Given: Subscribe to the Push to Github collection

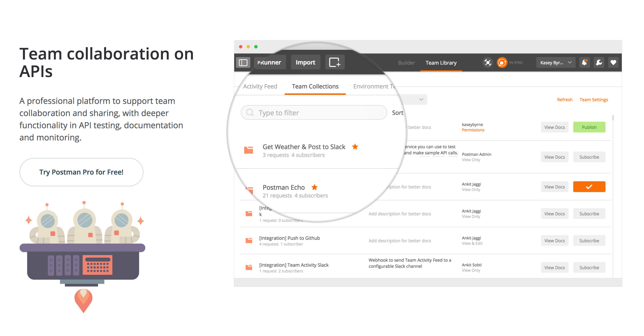Looking at the screenshot, I should (589, 240).
